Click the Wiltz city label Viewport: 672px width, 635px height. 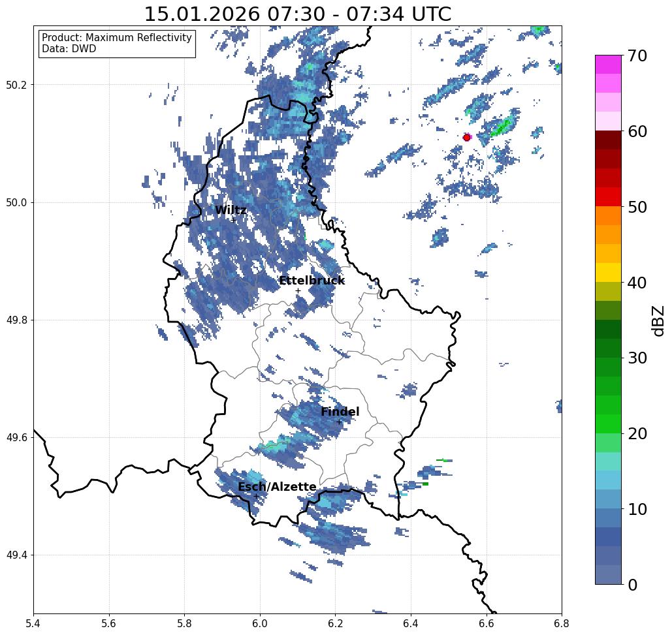231,210
